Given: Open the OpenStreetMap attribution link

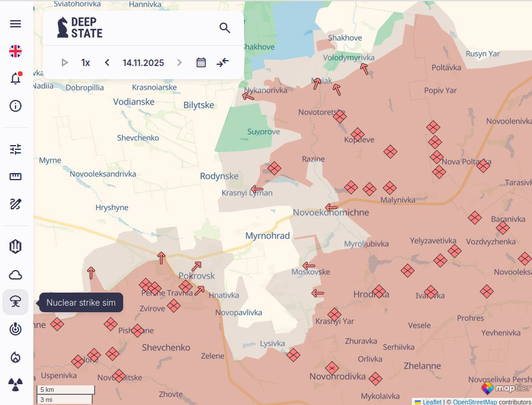Looking at the screenshot, I should pyautogui.click(x=474, y=402).
